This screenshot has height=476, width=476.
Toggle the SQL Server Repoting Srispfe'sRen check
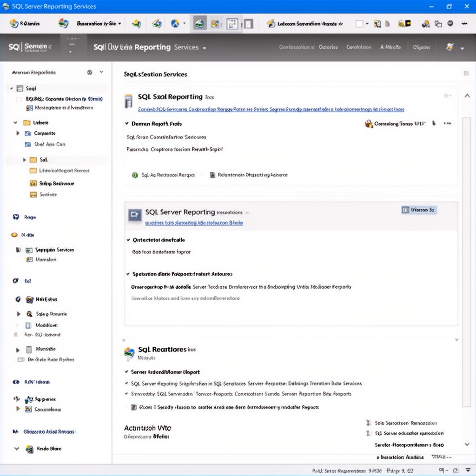(x=126, y=383)
